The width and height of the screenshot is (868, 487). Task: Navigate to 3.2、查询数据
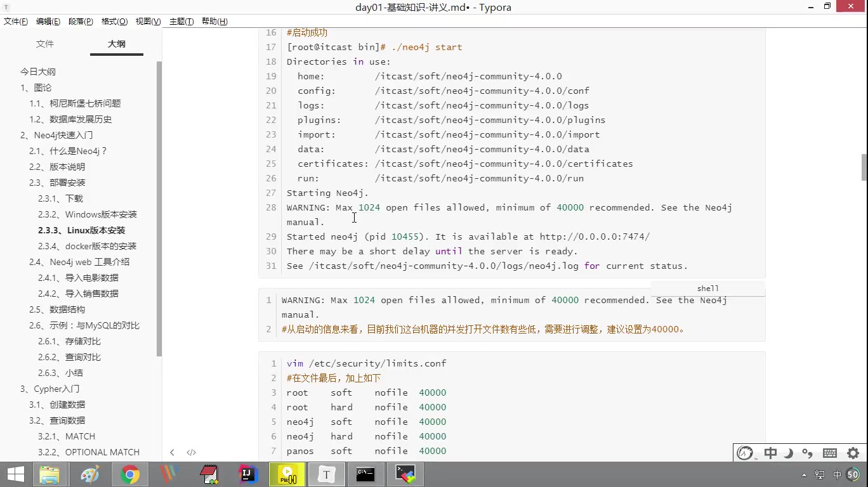coord(57,420)
